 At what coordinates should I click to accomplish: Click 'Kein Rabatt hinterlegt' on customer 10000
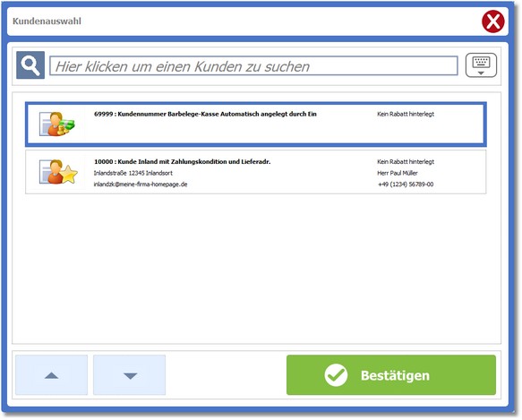406,161
